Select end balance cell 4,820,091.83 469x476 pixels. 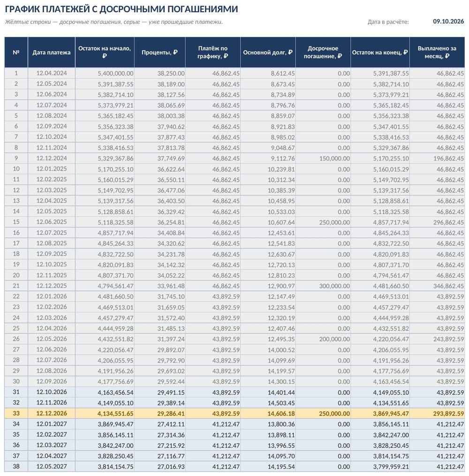pos(380,254)
